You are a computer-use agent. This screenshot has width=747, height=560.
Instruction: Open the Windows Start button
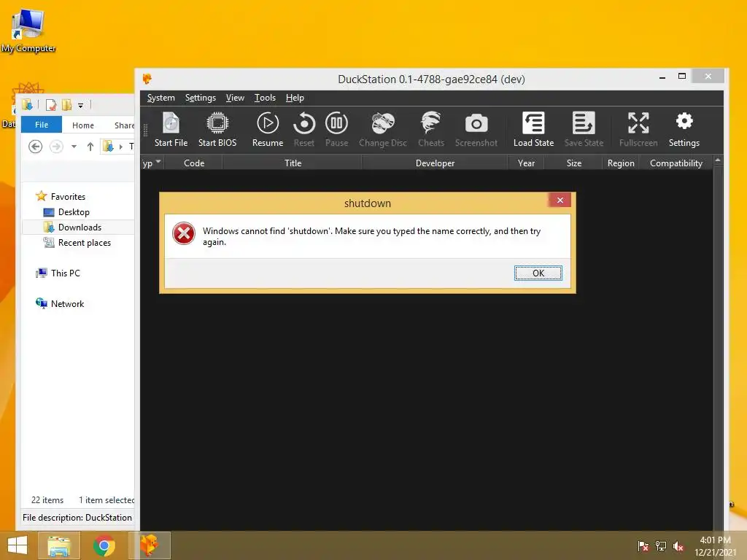pyautogui.click(x=18, y=545)
